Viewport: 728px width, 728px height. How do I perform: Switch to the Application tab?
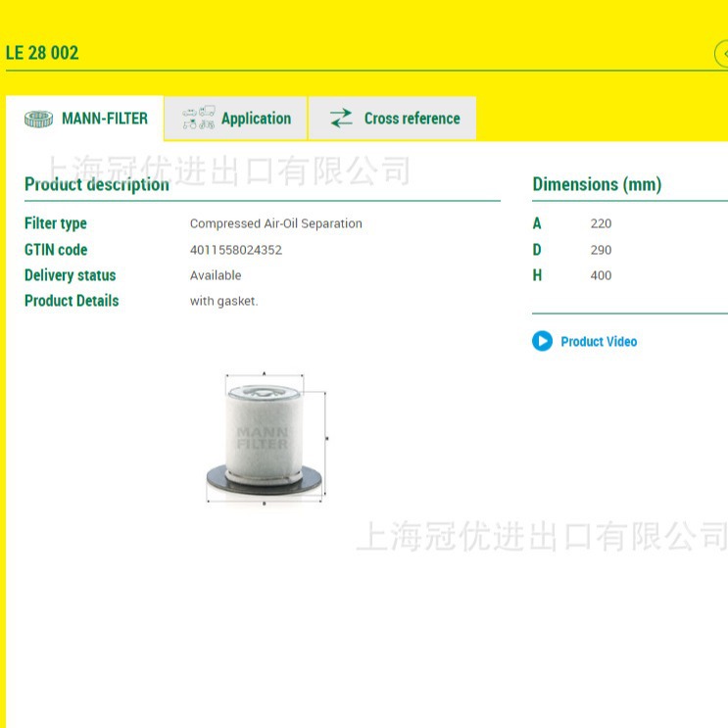tap(235, 119)
